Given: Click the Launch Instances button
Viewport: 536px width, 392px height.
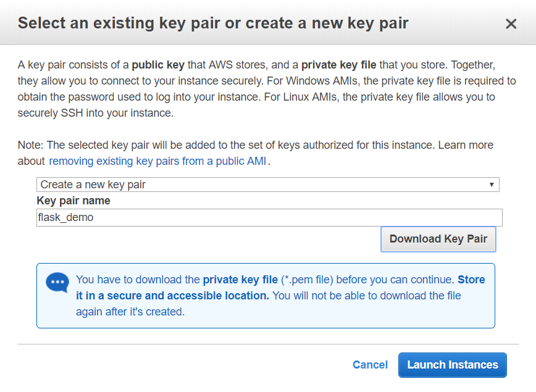Looking at the screenshot, I should tap(452, 365).
